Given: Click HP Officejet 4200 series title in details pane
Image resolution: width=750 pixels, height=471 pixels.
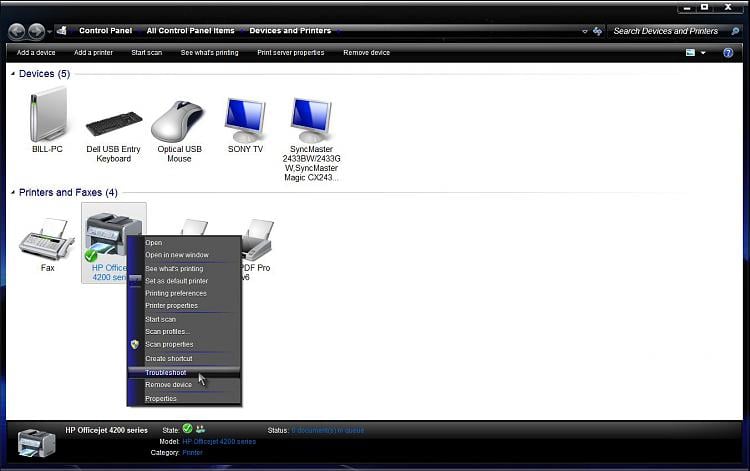Looking at the screenshot, I should coord(106,430).
